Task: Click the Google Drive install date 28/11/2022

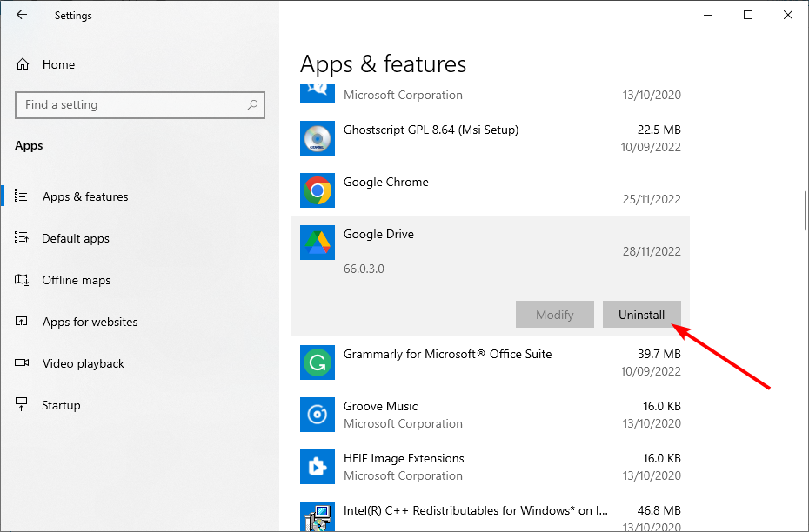Action: 652,251
